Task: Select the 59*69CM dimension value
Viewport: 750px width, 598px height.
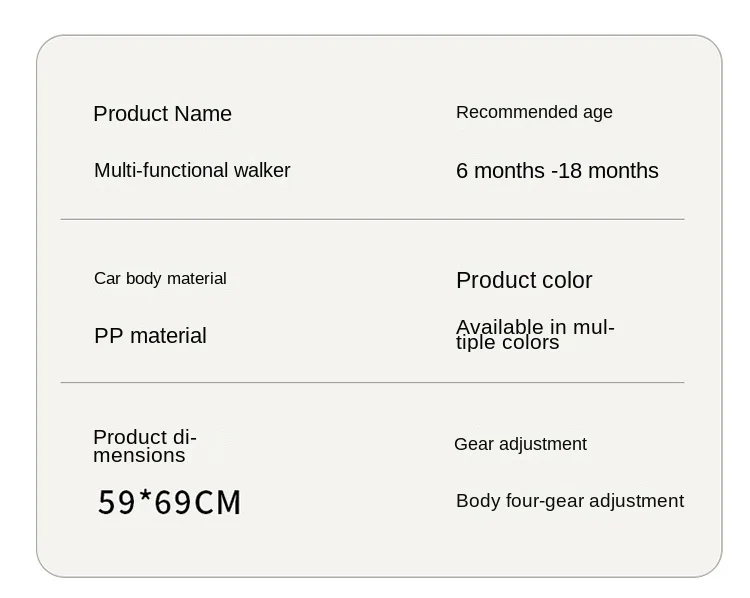Action: pyautogui.click(x=169, y=502)
